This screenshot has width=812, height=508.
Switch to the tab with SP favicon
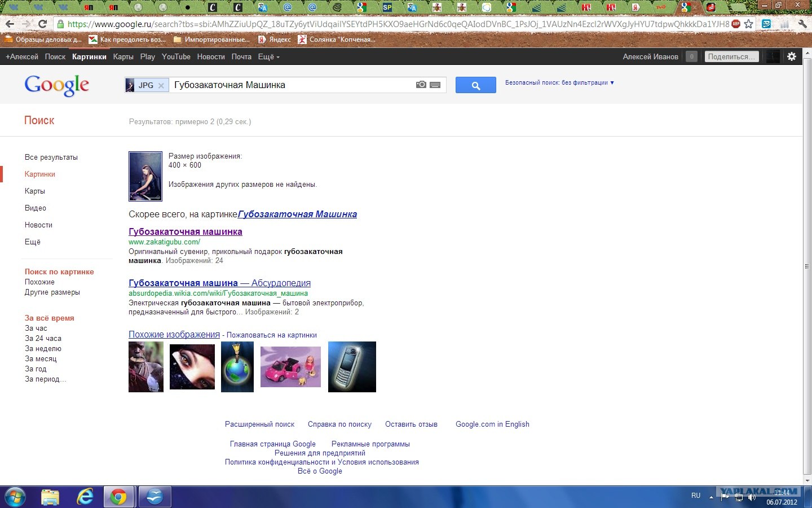(x=387, y=7)
